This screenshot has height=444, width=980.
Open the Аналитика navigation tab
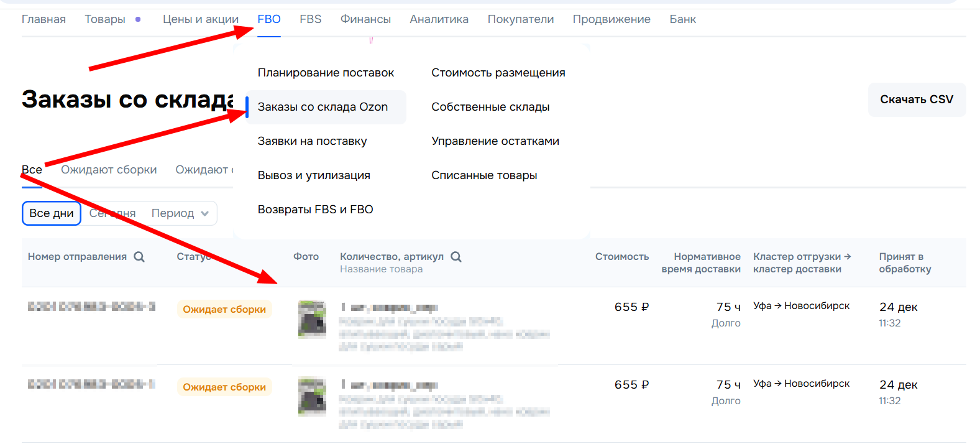point(439,19)
